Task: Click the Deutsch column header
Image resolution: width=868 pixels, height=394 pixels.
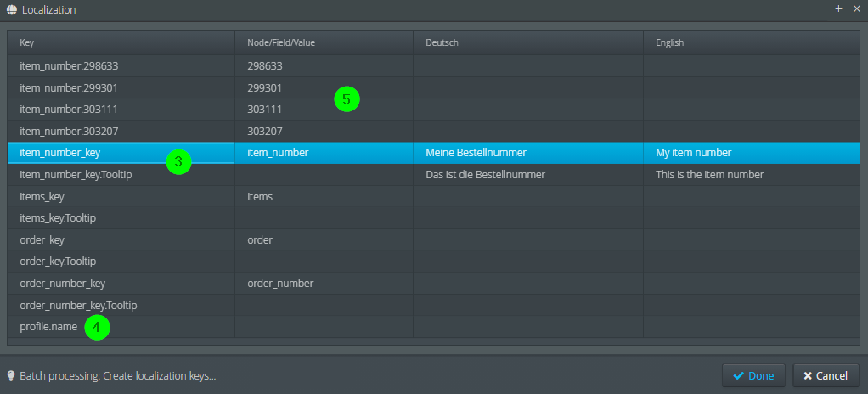Action: click(x=528, y=42)
